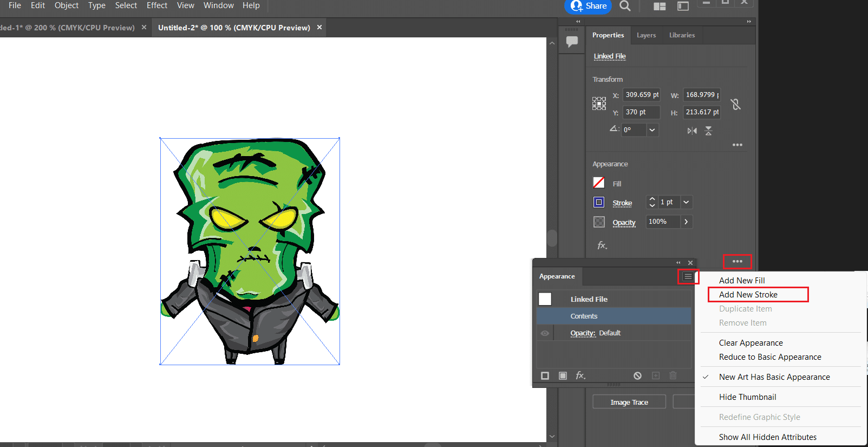Collapse the floating Appearance panel

click(678, 263)
